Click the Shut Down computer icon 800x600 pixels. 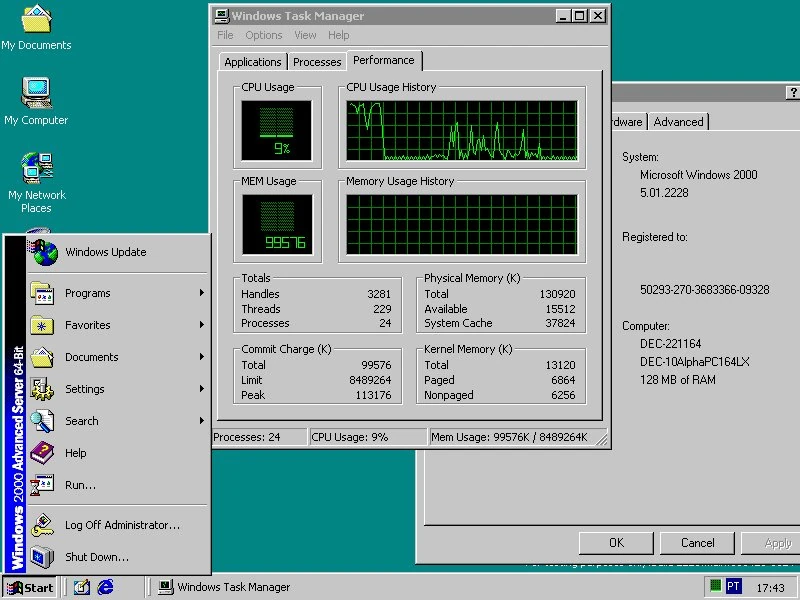42,557
